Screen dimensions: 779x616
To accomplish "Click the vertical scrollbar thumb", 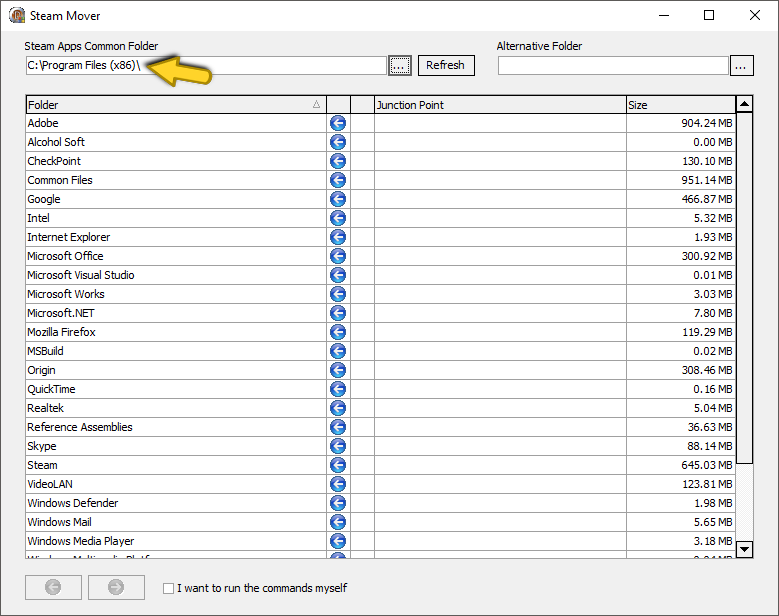I will point(744,288).
